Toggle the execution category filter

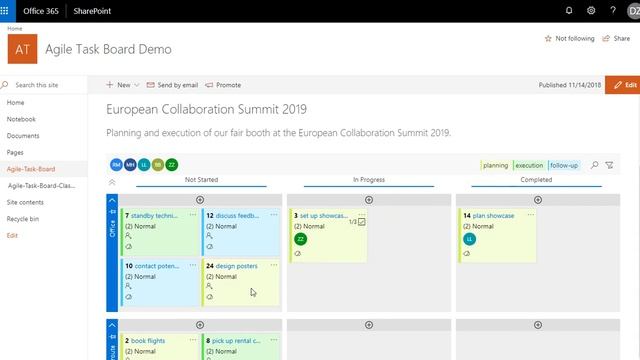pyautogui.click(x=529, y=165)
